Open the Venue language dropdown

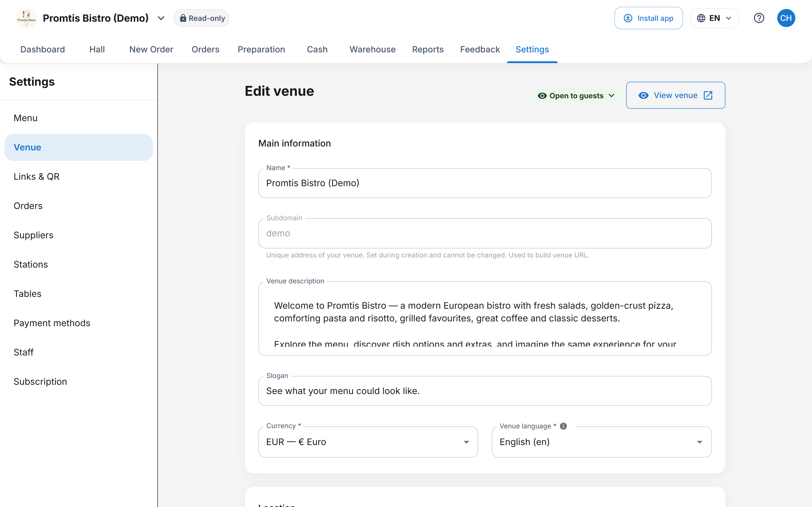[x=601, y=442]
